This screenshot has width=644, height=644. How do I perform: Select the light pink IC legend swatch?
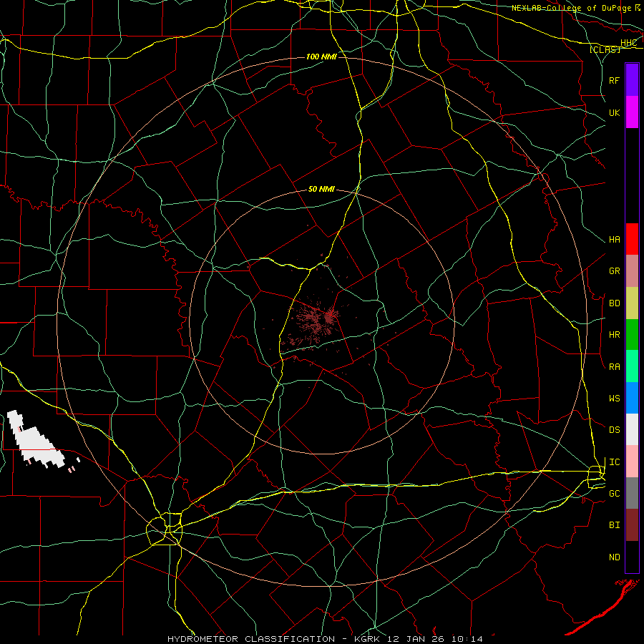632,462
